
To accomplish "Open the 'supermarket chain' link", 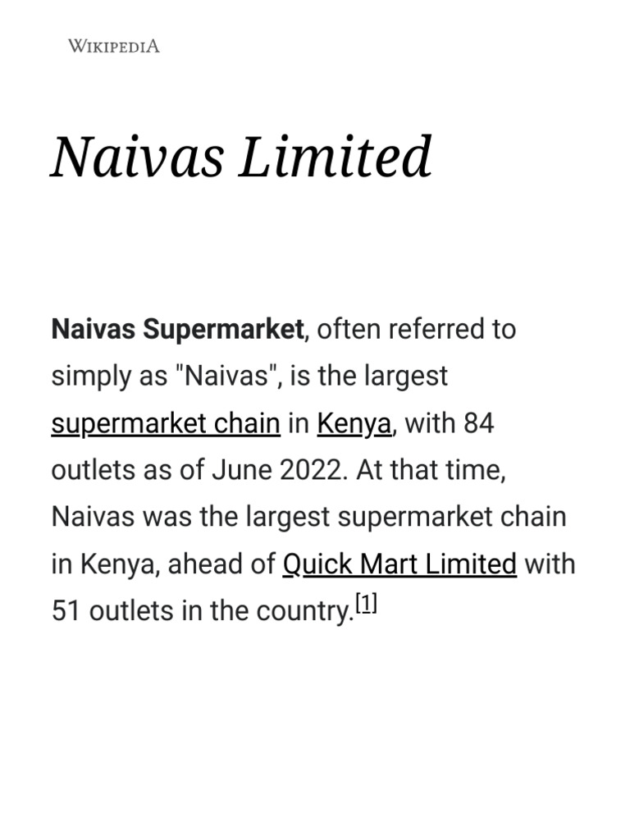I will tap(166, 423).
